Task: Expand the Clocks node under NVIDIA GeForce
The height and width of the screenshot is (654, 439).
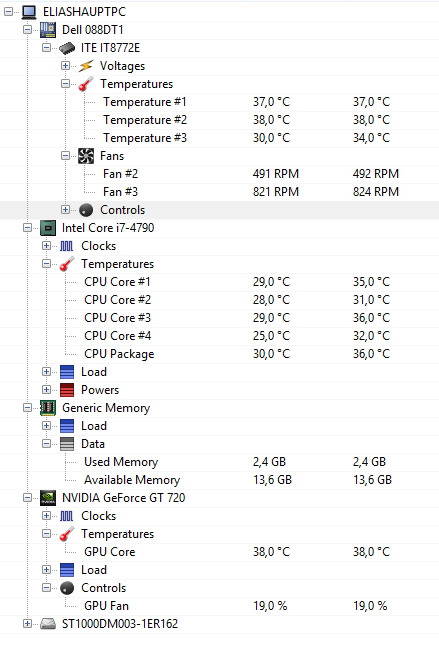Action: point(46,516)
